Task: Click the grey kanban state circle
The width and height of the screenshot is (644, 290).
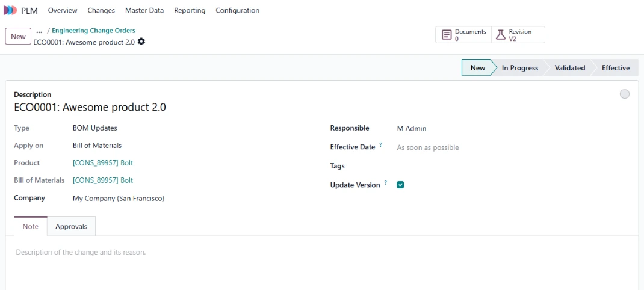Action: (624, 94)
